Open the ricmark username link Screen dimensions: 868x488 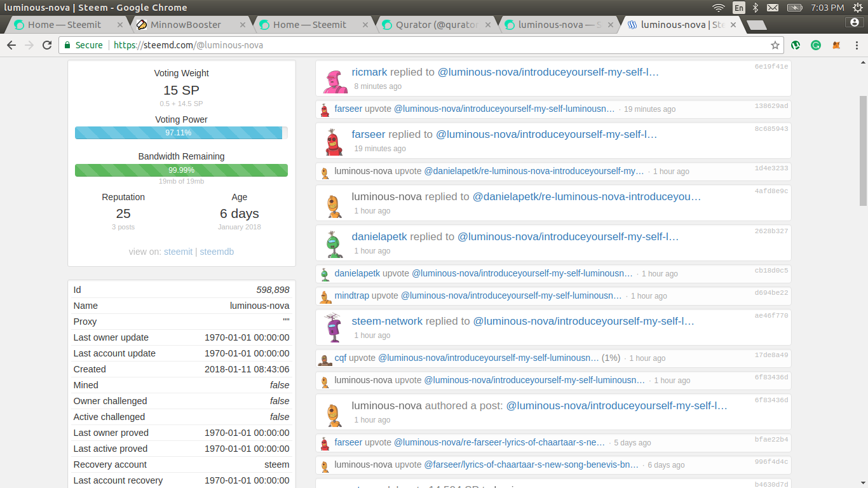pyautogui.click(x=369, y=72)
